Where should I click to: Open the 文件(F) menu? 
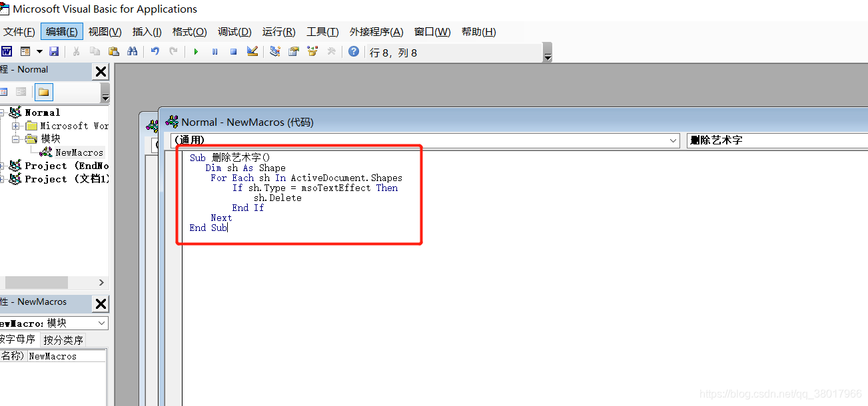point(19,31)
